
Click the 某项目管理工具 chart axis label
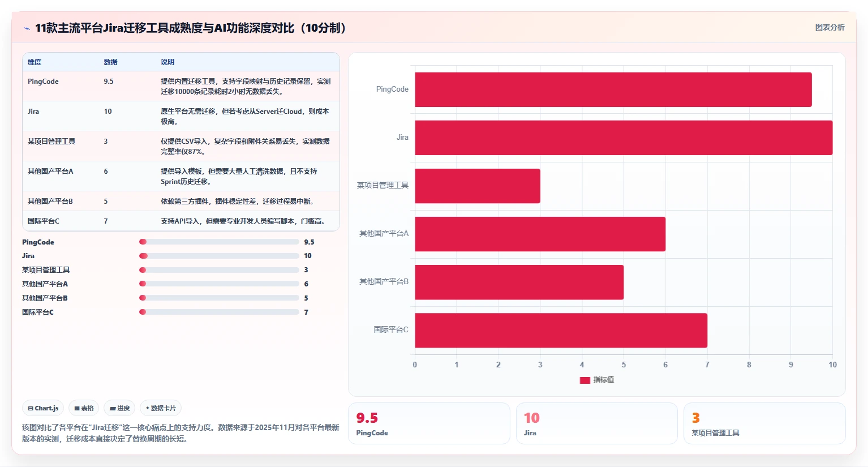(383, 186)
